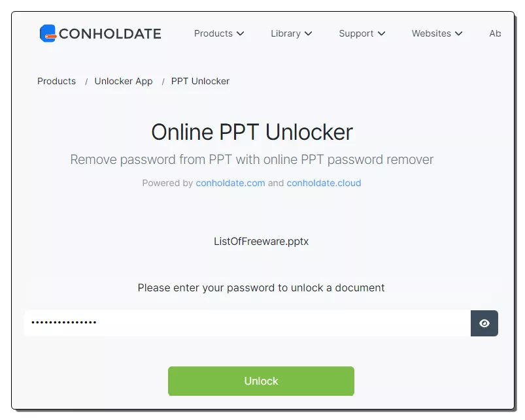Go to Unlocker App breadcrumb
Image resolution: width=525 pixels, height=420 pixels.
[x=124, y=81]
